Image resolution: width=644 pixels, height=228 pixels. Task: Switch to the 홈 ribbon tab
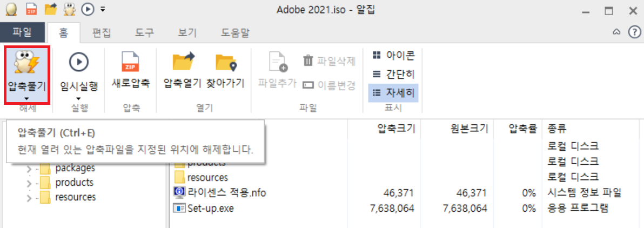pyautogui.click(x=64, y=32)
